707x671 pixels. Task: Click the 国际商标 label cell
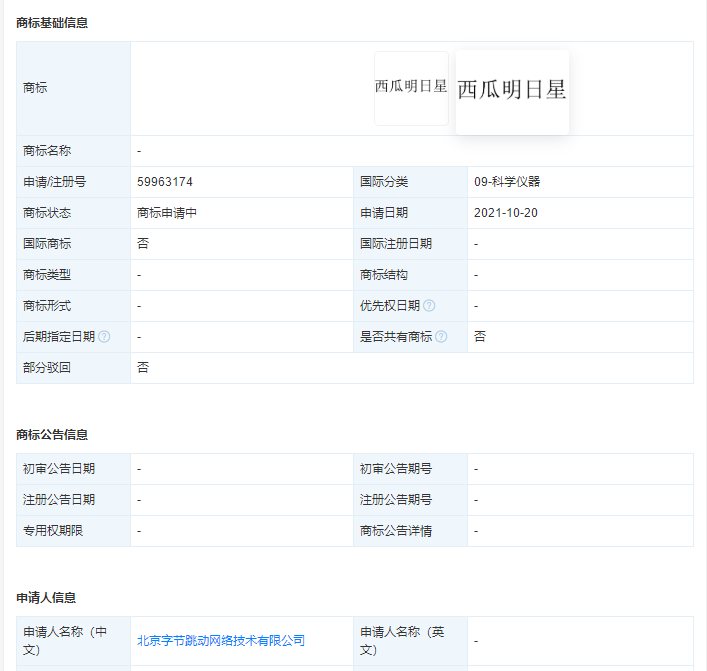[x=73, y=244]
